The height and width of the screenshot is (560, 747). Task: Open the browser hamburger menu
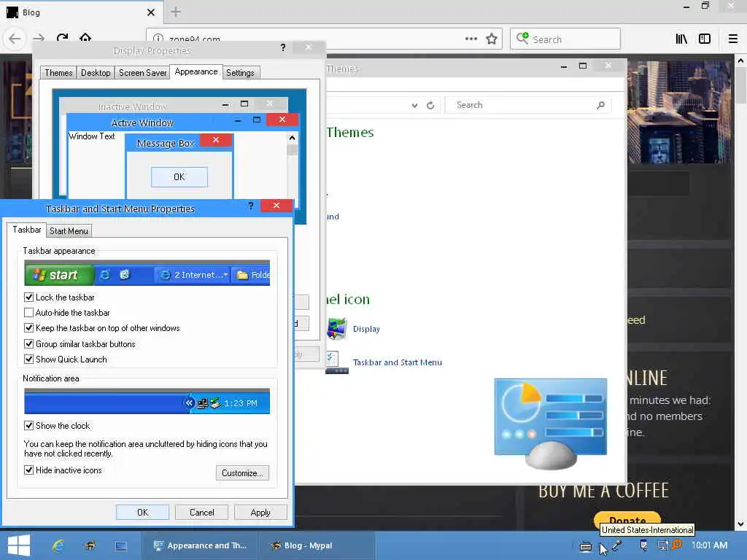pos(733,39)
